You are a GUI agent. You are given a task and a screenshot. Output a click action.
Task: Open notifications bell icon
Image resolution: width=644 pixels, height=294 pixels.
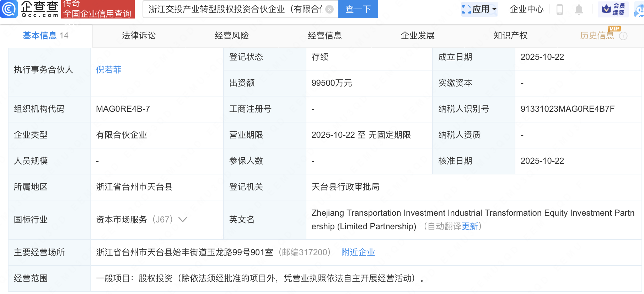tap(579, 9)
